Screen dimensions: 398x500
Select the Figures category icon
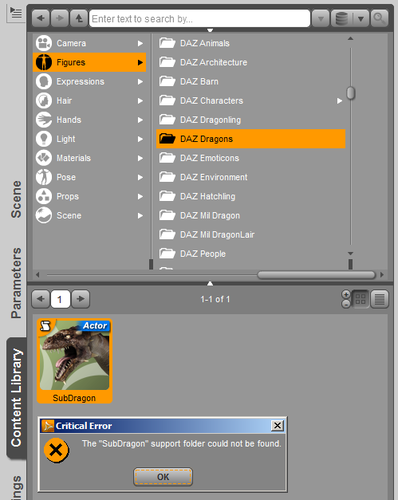[x=44, y=62]
